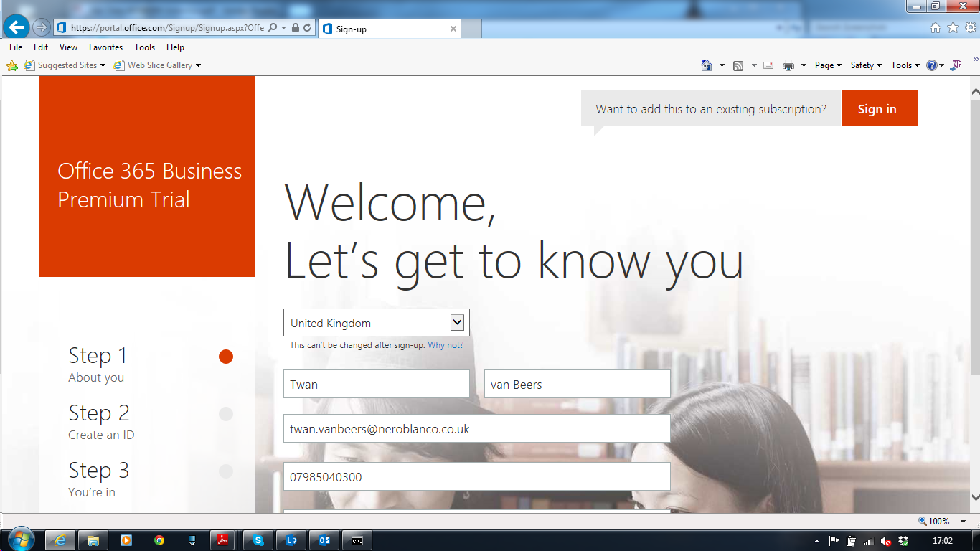Open Skype from the taskbar
The height and width of the screenshot is (551, 980).
pos(258,540)
